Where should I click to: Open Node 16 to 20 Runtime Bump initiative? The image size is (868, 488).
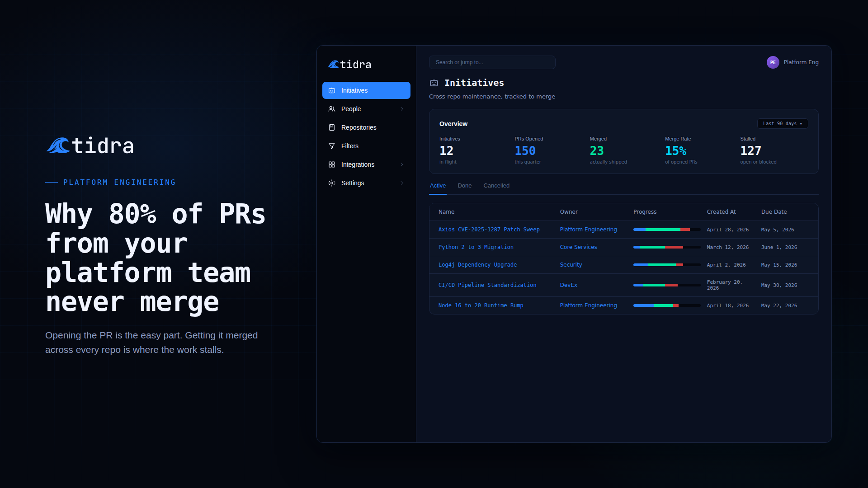pos(481,305)
